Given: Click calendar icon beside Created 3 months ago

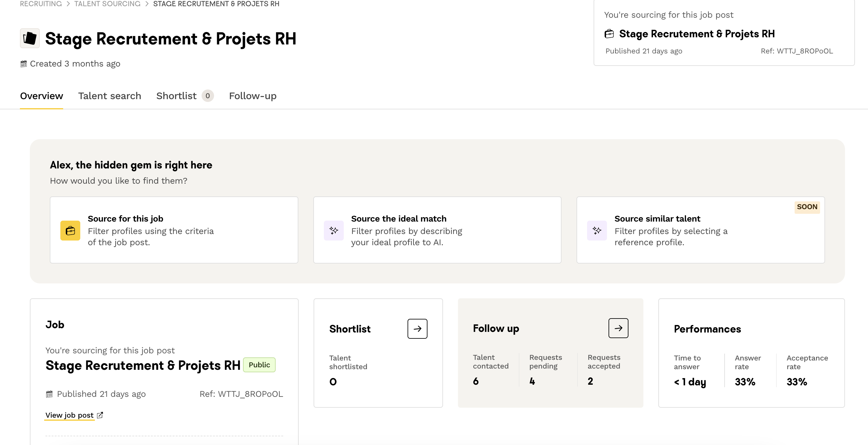Looking at the screenshot, I should pos(24,64).
